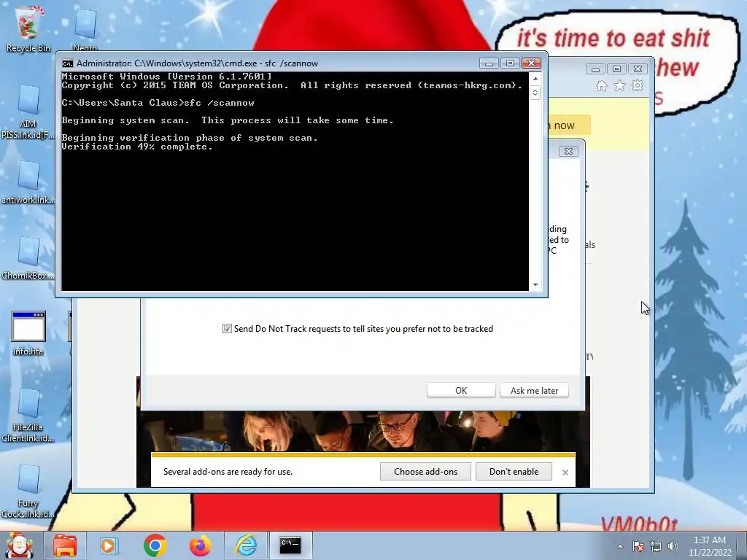Viewport: 747px width, 560px height.
Task: Select the FileZilla Client.lnk desktop icon
Action: point(28,416)
